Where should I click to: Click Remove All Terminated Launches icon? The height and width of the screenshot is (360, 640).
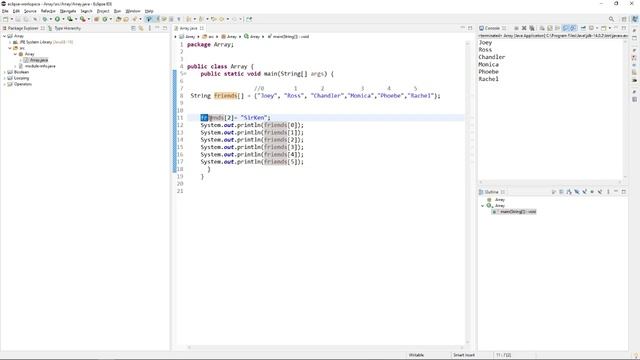532,28
